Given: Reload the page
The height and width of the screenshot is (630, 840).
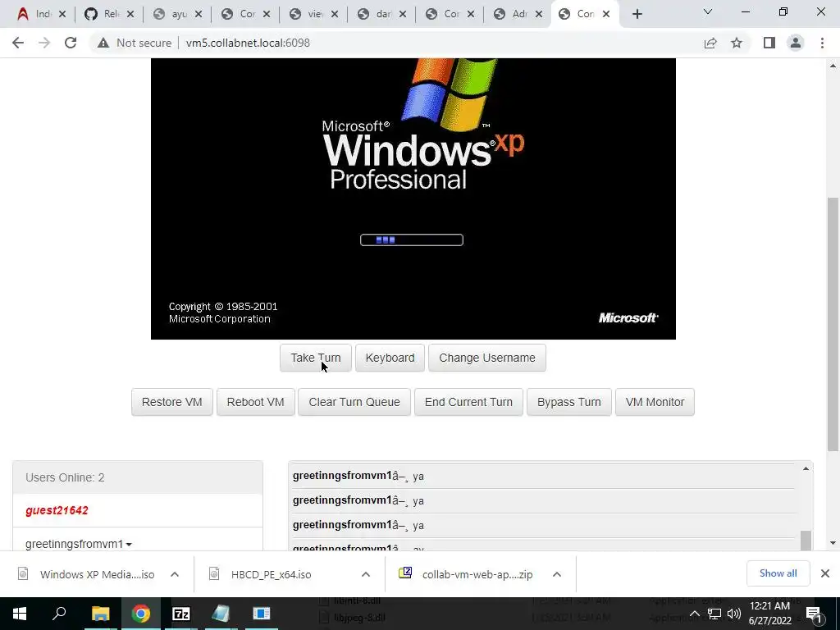Looking at the screenshot, I should [71, 43].
